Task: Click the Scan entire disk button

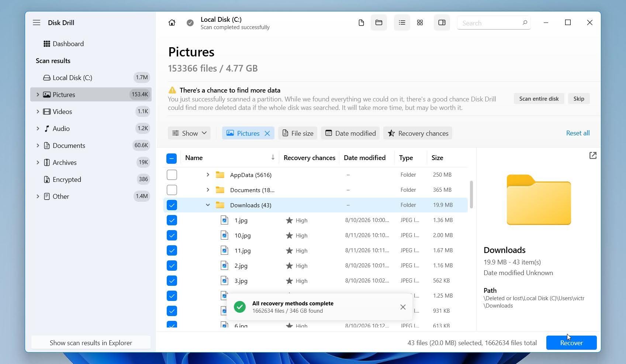Action: pos(539,98)
